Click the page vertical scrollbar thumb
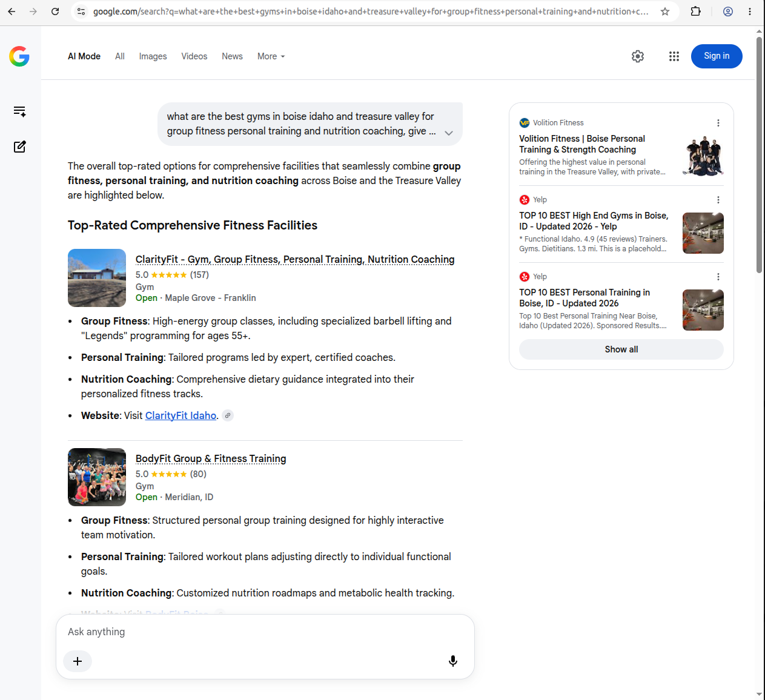Viewport: 765px width, 700px height. [x=759, y=155]
